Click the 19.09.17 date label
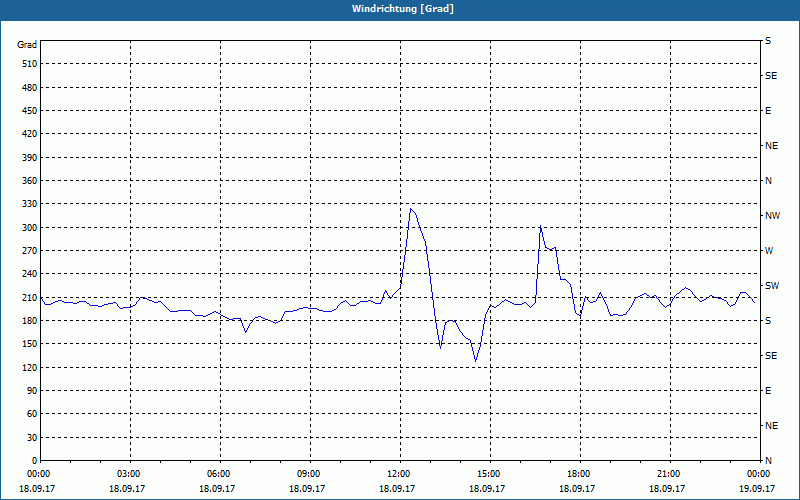The image size is (800, 500). [x=757, y=488]
